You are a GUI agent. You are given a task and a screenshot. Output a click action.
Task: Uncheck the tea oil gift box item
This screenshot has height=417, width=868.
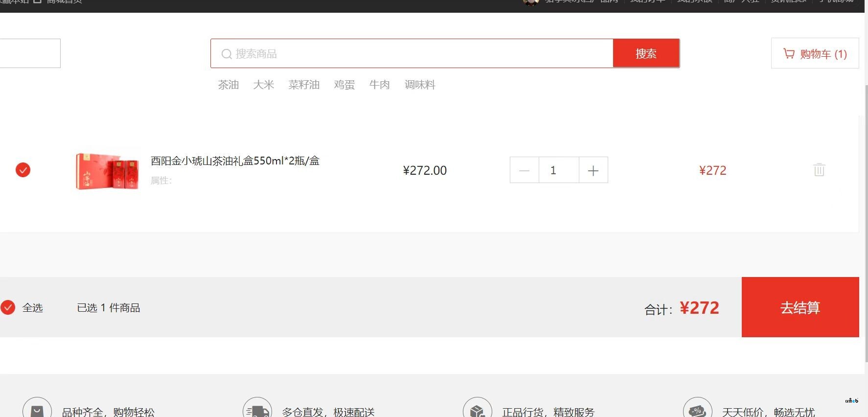[x=23, y=170]
